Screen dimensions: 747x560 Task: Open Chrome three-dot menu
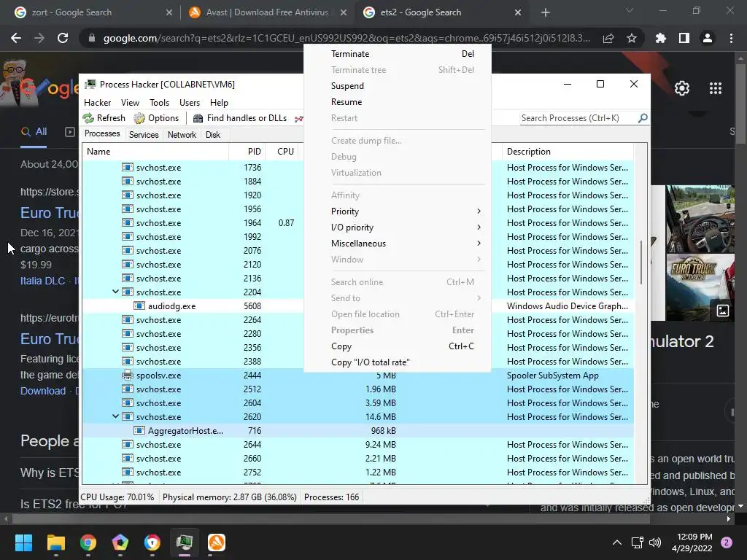pyautogui.click(x=731, y=38)
